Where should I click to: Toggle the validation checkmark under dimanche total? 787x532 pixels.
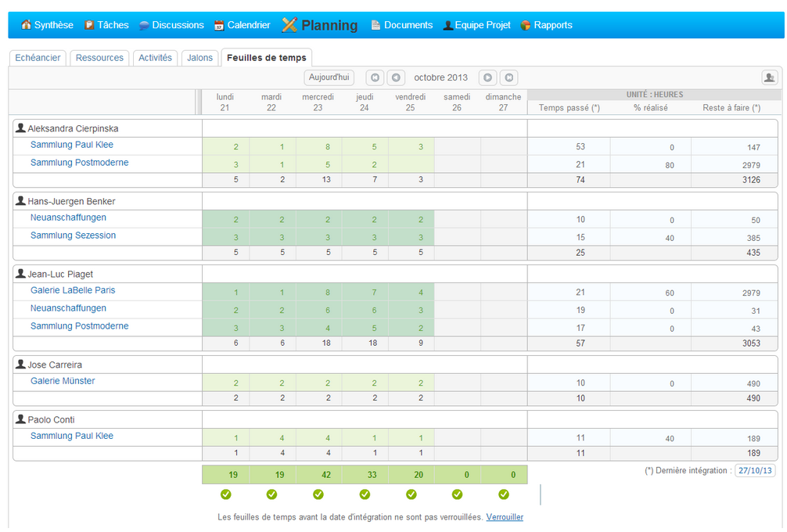504,494
